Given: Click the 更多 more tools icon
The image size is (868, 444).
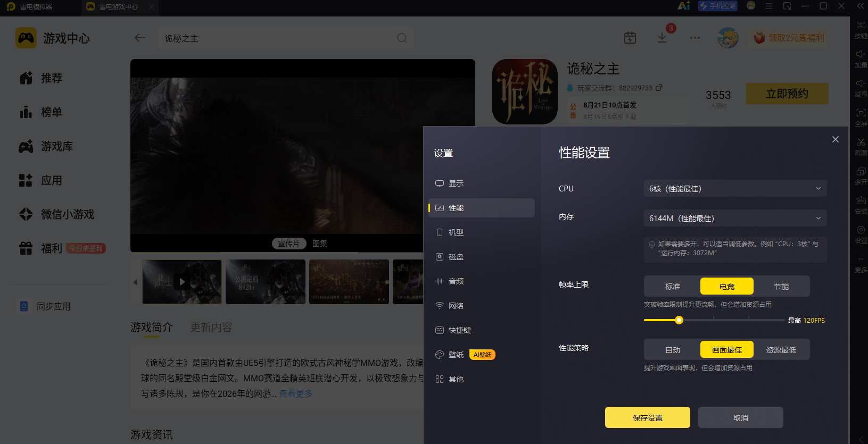Looking at the screenshot, I should click(x=861, y=259).
